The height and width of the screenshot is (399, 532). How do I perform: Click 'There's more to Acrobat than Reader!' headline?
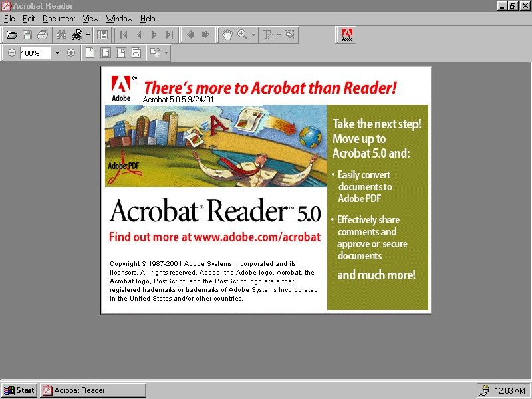270,88
